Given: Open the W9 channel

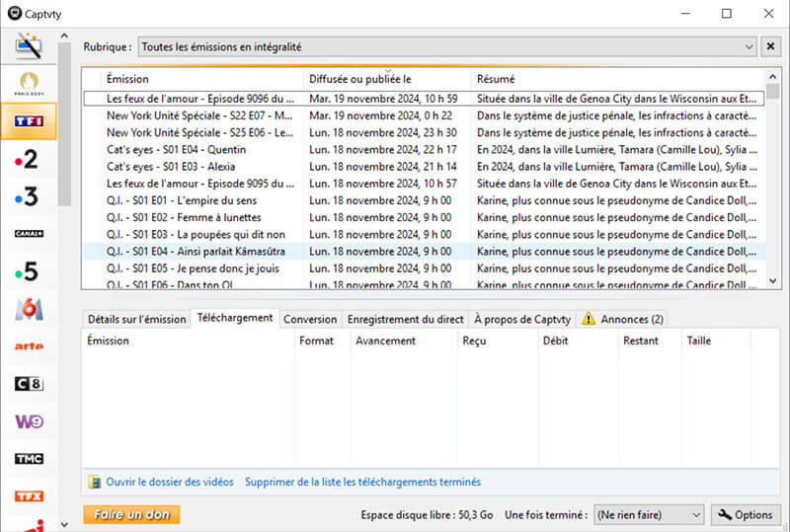Looking at the screenshot, I should (x=29, y=421).
